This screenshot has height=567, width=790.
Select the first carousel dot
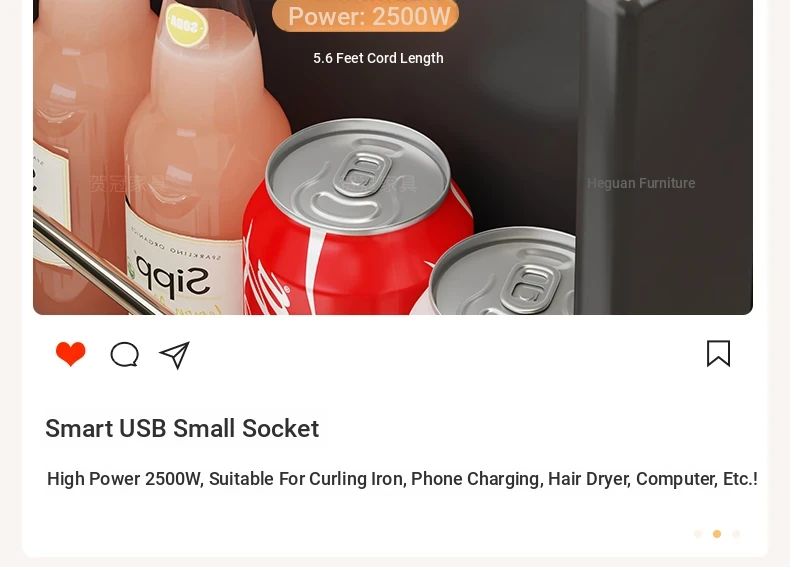coord(698,534)
